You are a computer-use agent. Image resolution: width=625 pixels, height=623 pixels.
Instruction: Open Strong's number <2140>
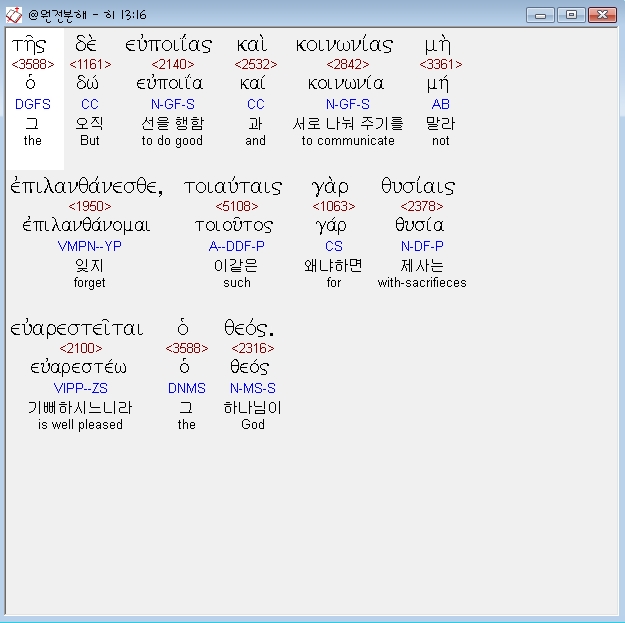point(173,64)
